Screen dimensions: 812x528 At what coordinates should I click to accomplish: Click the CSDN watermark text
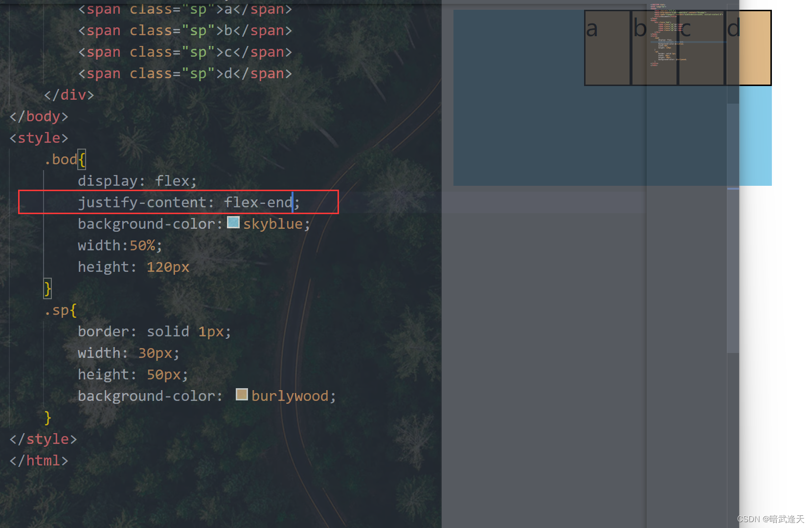pos(770,519)
